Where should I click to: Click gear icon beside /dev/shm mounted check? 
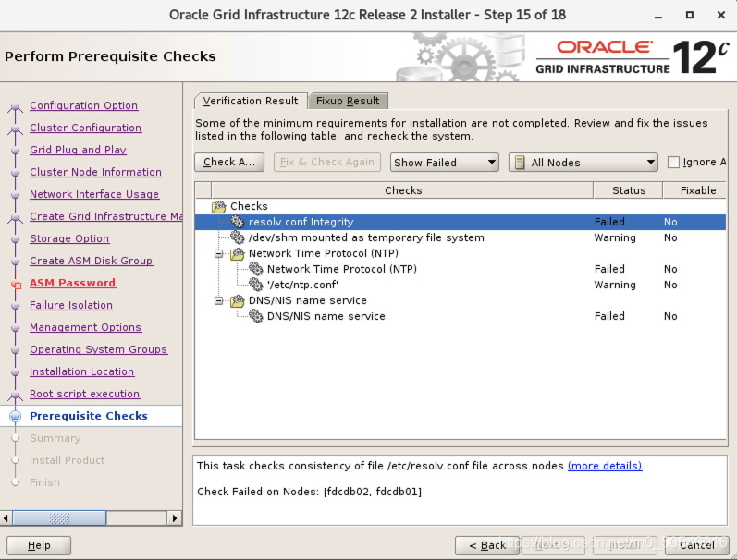pyautogui.click(x=238, y=237)
